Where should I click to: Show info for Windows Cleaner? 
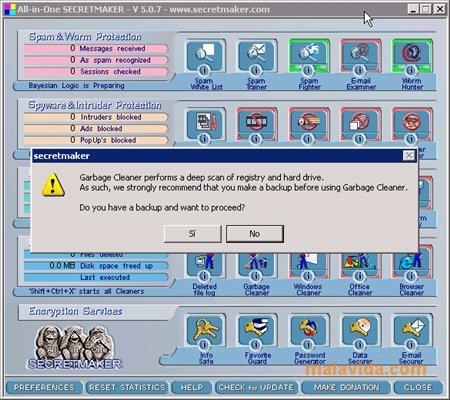coord(308,276)
